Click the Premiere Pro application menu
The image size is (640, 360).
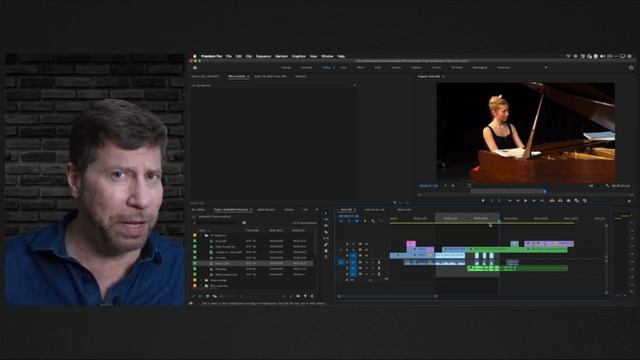[x=211, y=56]
